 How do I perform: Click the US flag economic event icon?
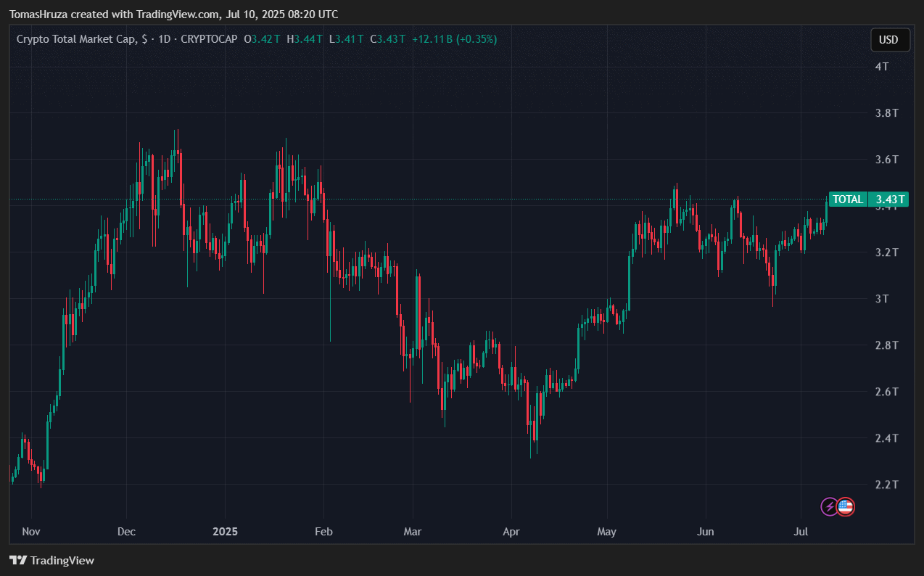846,506
